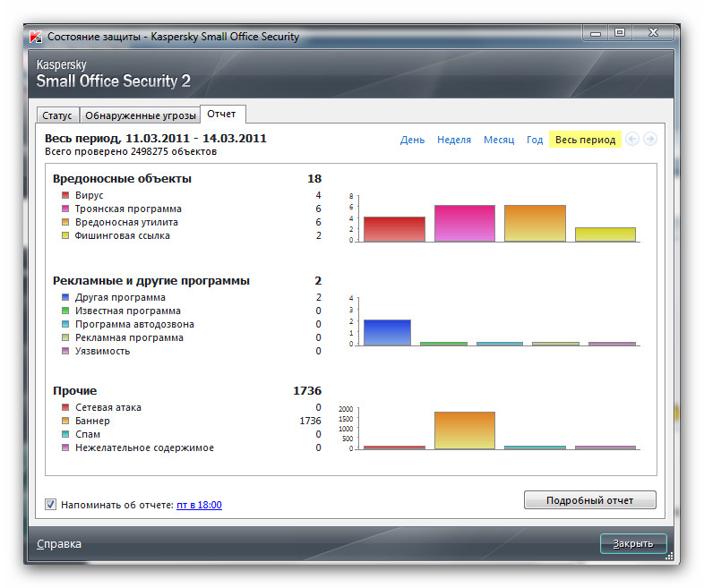Open Подробный отчет detailed report

[x=589, y=500]
